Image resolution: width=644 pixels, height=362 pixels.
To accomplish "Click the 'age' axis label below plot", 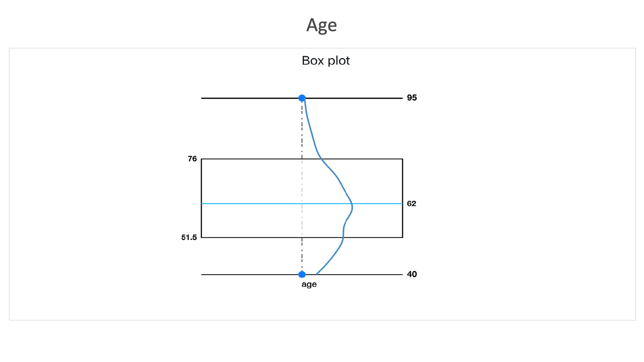I will [x=309, y=285].
